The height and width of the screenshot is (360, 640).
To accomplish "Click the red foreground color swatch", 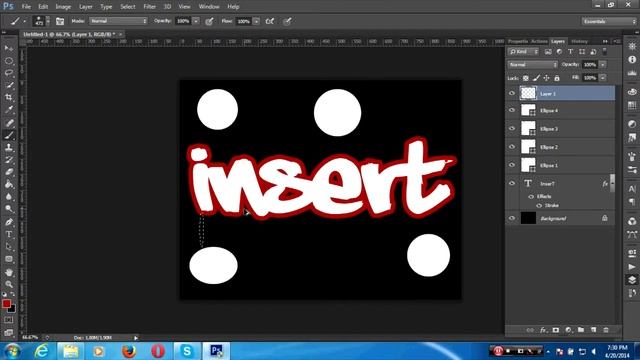I will click(x=6, y=304).
